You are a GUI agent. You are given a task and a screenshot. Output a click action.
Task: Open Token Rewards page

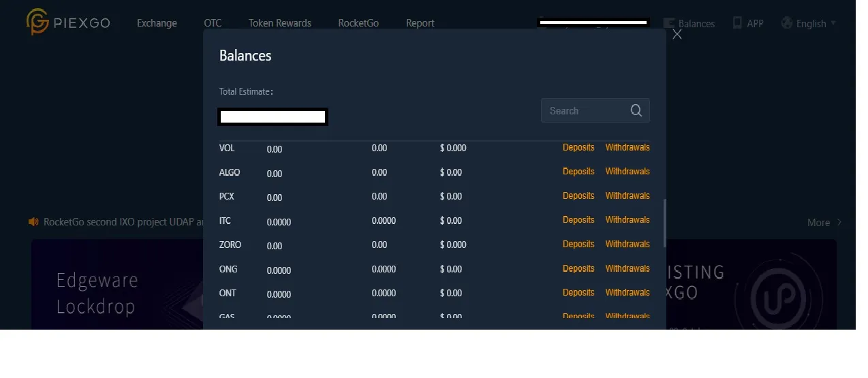pos(279,22)
